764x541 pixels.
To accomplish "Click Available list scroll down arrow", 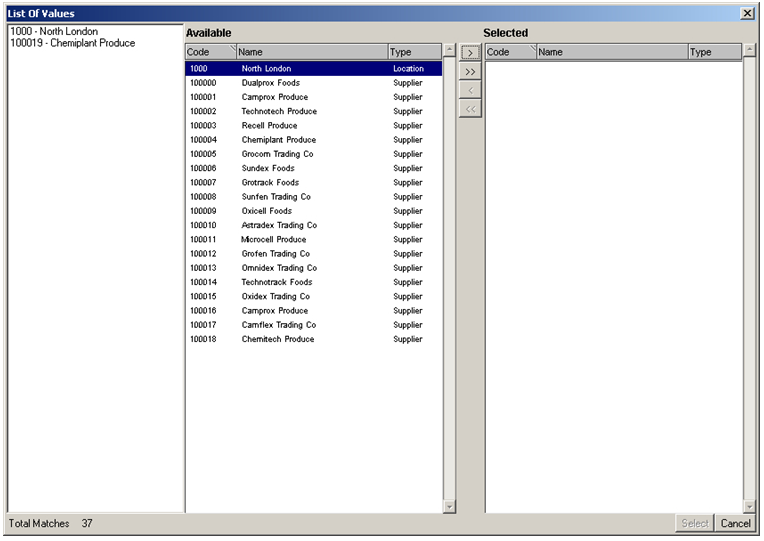I will 449,507.
